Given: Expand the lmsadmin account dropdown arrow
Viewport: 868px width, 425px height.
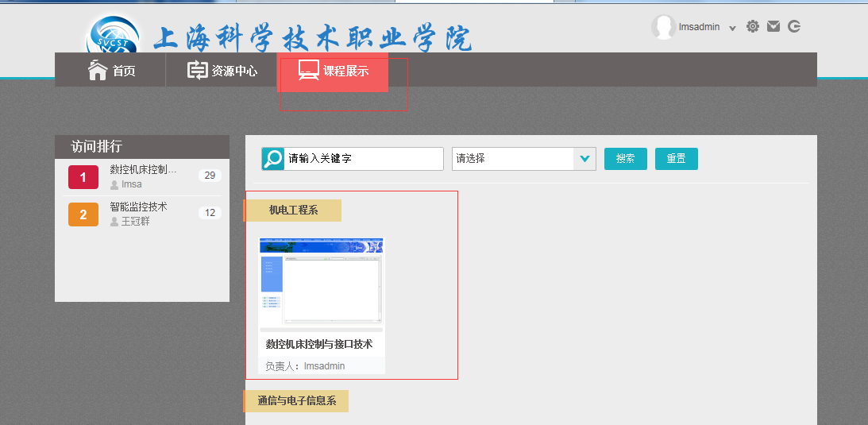Looking at the screenshot, I should (732, 28).
